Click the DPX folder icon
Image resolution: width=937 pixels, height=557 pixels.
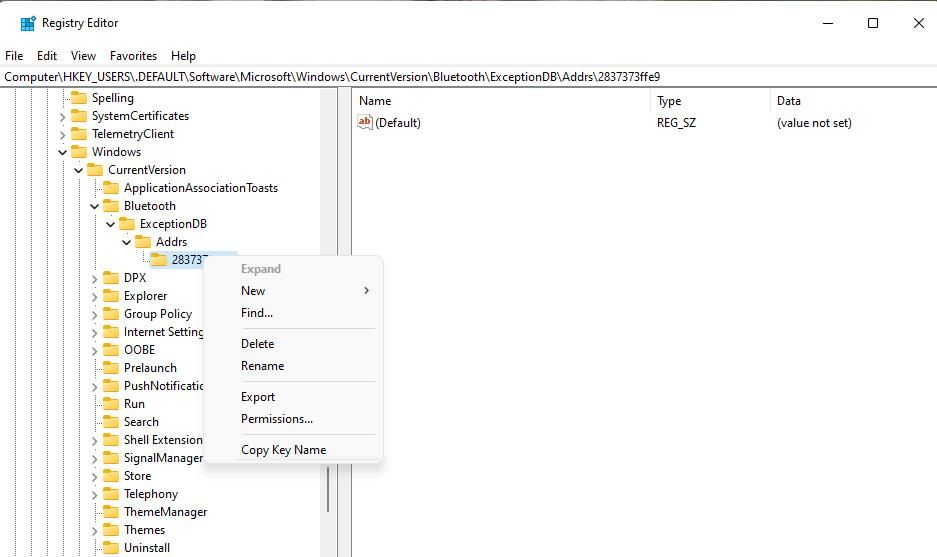click(111, 277)
